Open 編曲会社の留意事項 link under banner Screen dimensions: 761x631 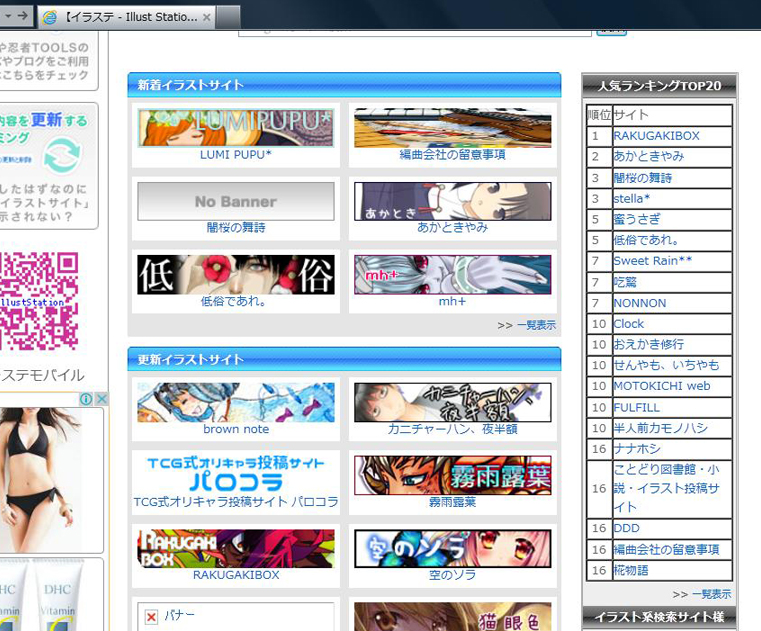[x=452, y=155]
